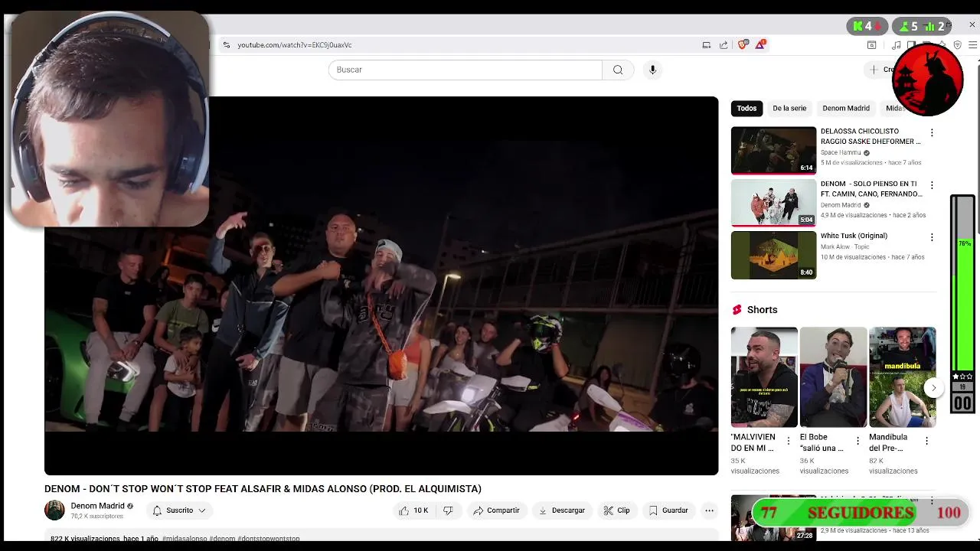
Task: Open the MALVIVIENDO EN MI short
Action: (764, 377)
